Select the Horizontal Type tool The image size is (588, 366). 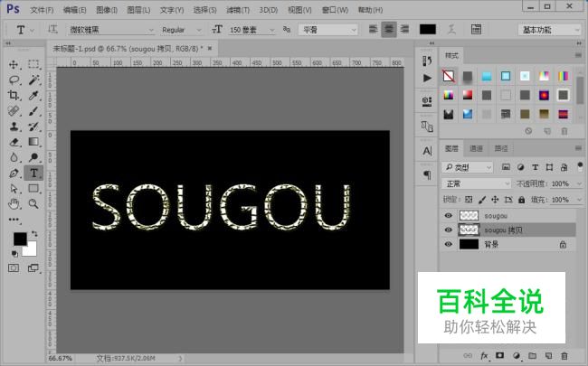(33, 174)
